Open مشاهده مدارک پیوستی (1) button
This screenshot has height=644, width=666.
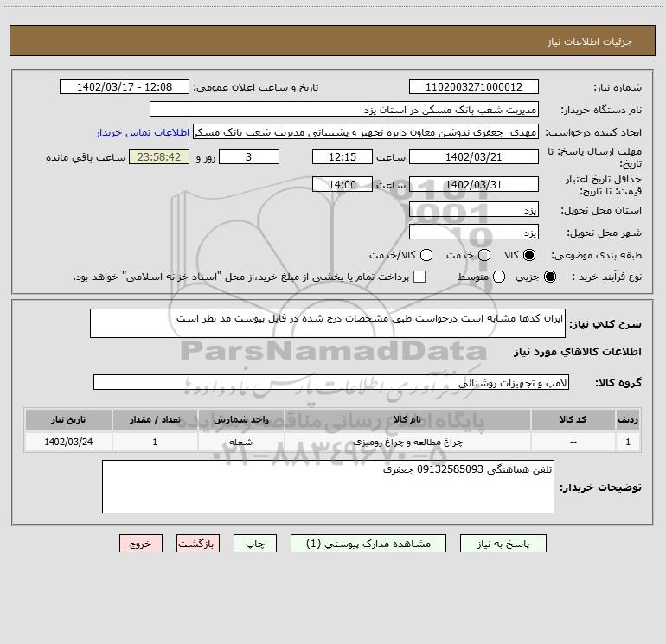[x=368, y=544]
